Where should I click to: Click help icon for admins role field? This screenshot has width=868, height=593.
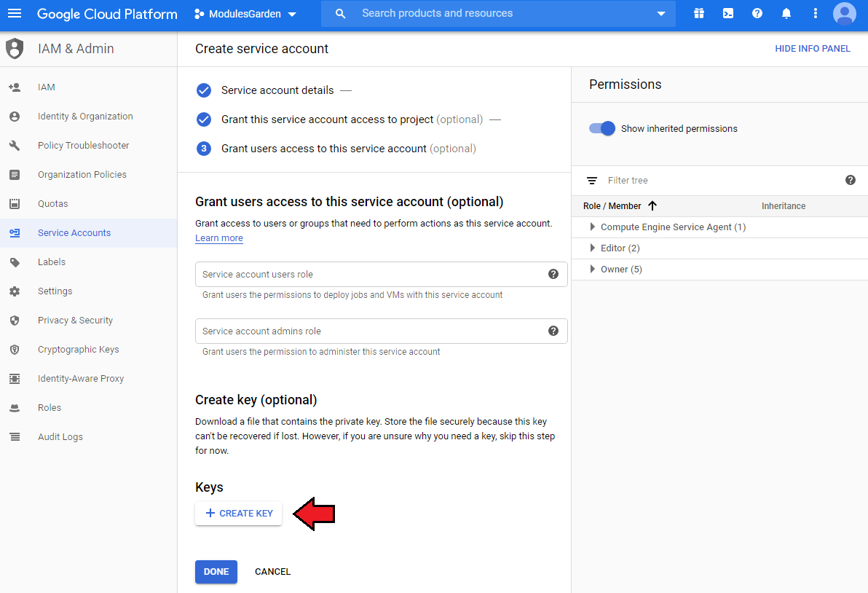coord(553,331)
